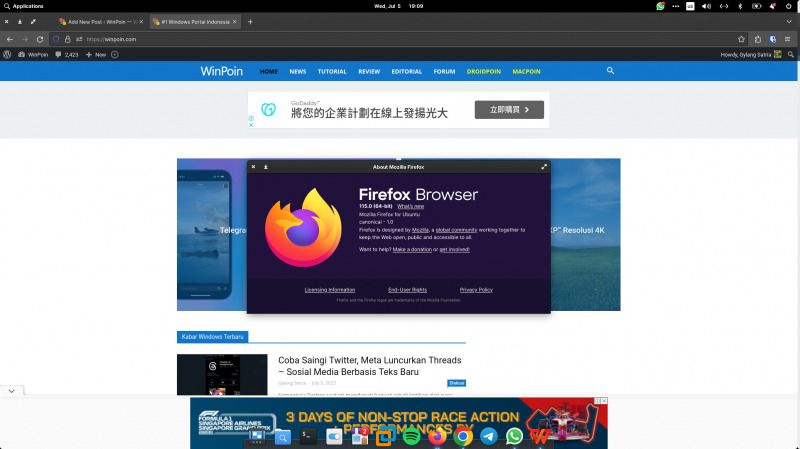List all tabs dropdown arrow

[x=789, y=22]
